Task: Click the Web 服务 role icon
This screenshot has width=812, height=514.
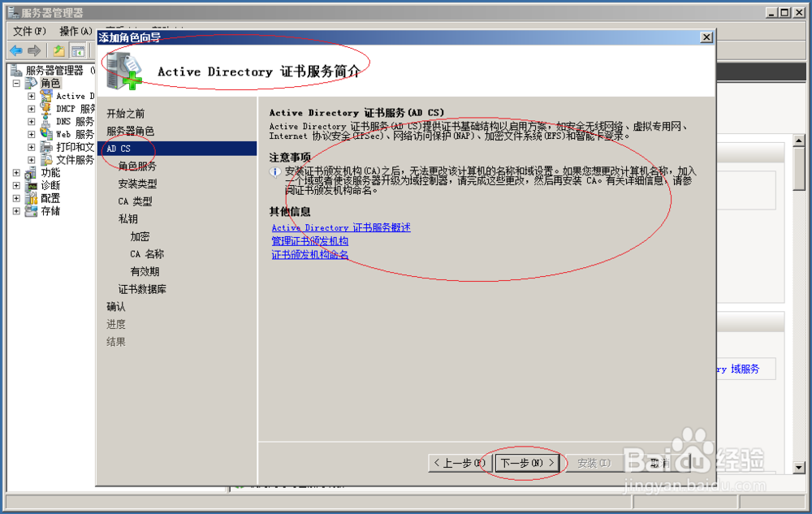Action: 46,134
